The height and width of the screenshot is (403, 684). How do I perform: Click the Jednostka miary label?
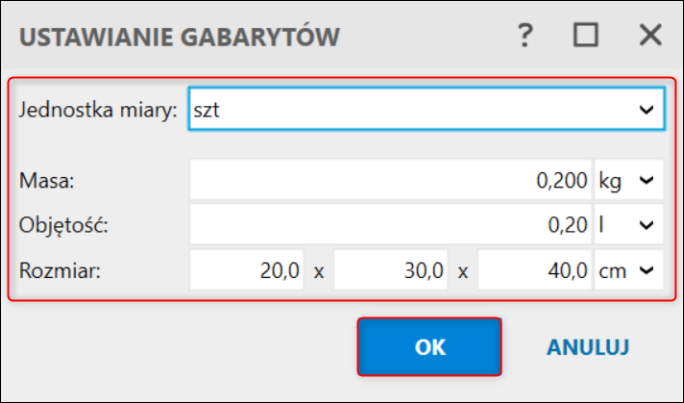click(98, 109)
